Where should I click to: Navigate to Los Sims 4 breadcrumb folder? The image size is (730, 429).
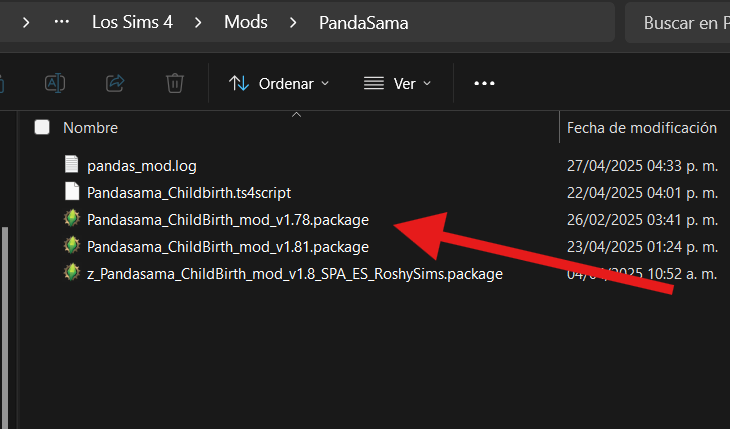tap(132, 22)
